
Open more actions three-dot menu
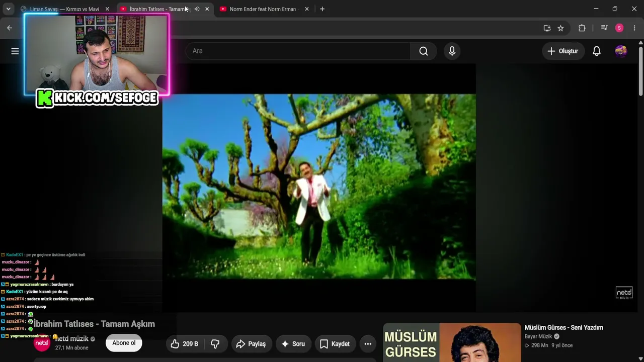[368, 344]
